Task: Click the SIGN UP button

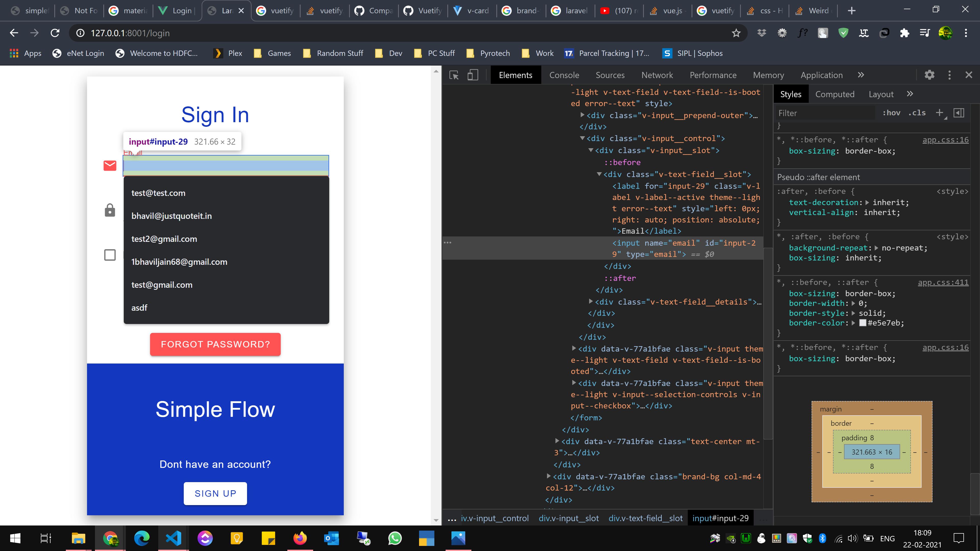Action: (215, 493)
